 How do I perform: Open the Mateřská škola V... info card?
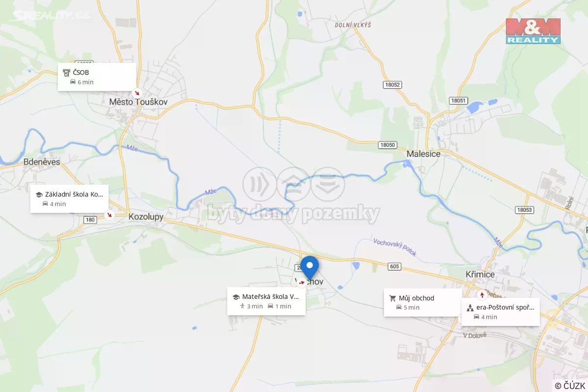pyautogui.click(x=267, y=301)
